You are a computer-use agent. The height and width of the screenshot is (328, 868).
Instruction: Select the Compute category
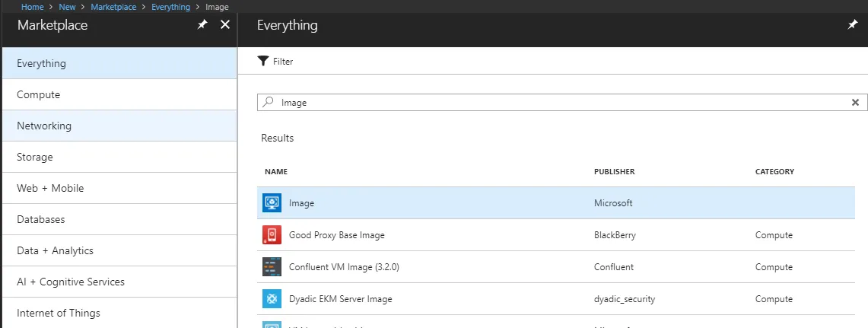click(x=39, y=94)
